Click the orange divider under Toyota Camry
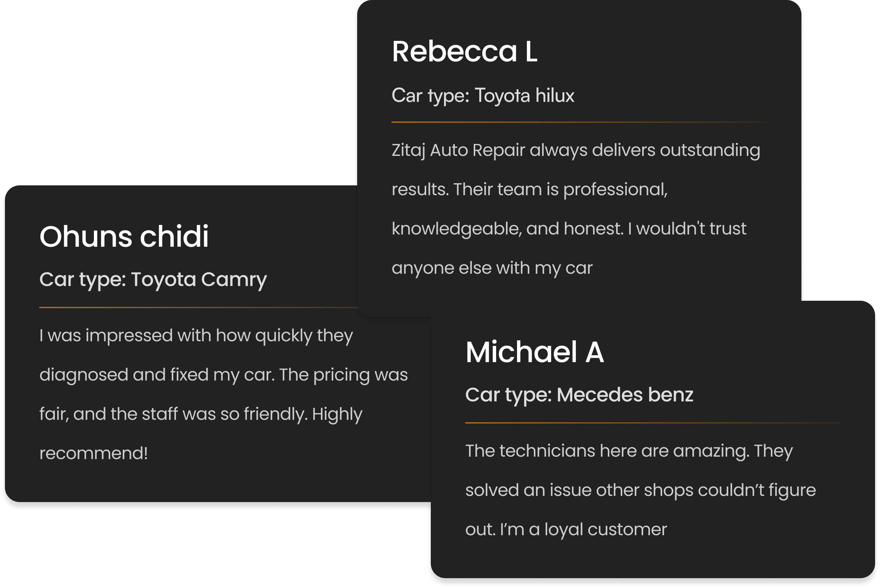The image size is (880, 588). click(x=199, y=308)
